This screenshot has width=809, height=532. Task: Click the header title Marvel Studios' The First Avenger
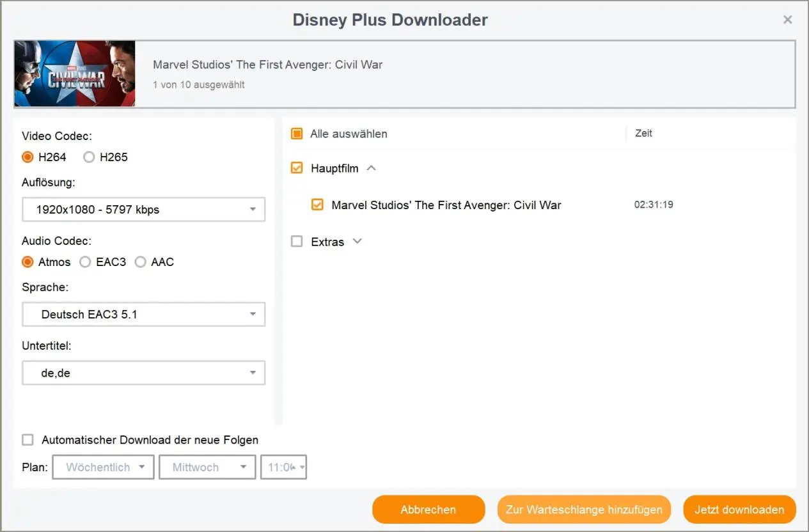pyautogui.click(x=268, y=65)
